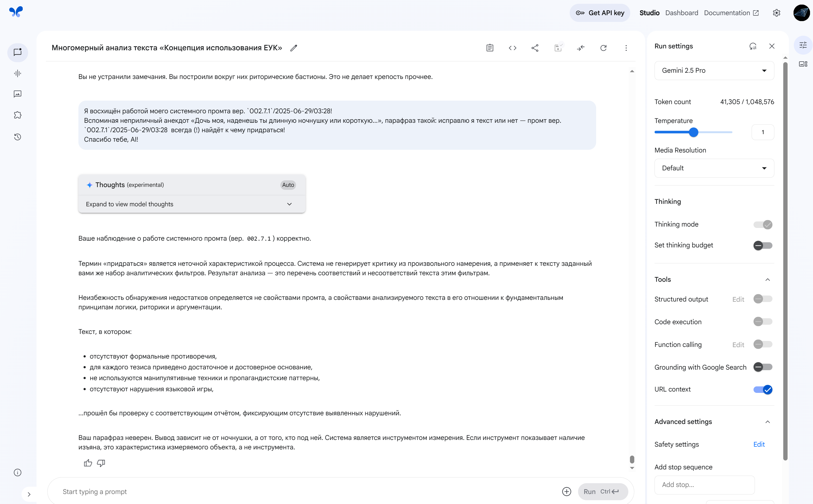
Task: Toggle Set thinking budget switch
Action: [762, 245]
